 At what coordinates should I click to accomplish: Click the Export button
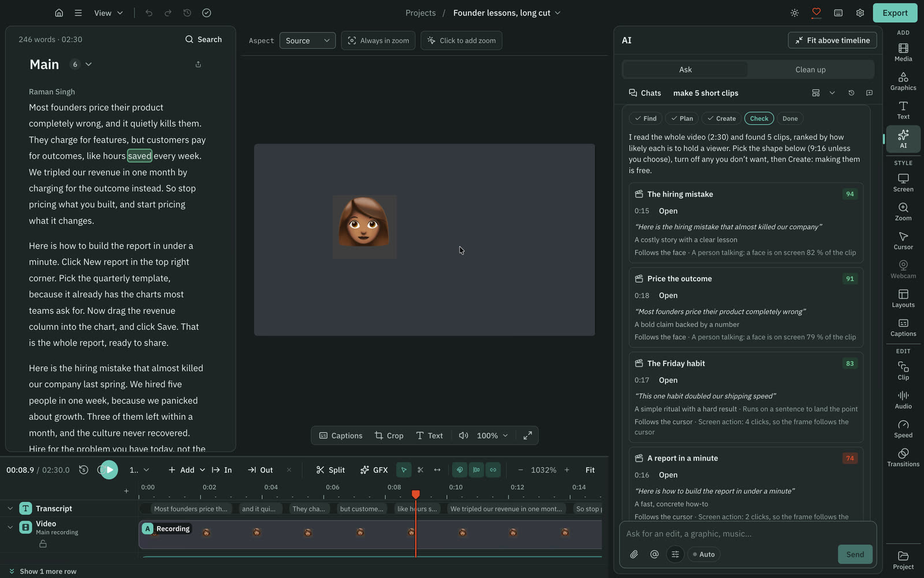[895, 13]
